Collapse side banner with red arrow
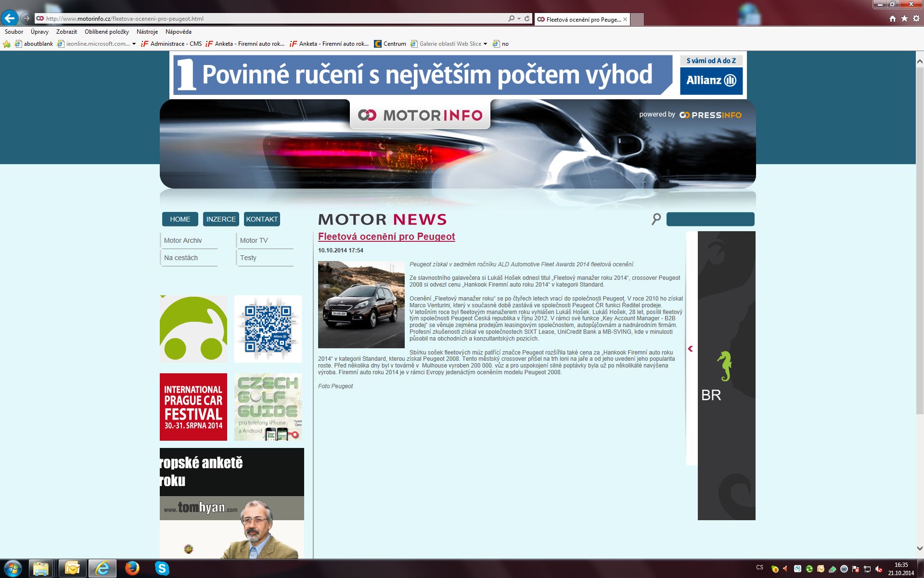 pyautogui.click(x=691, y=349)
